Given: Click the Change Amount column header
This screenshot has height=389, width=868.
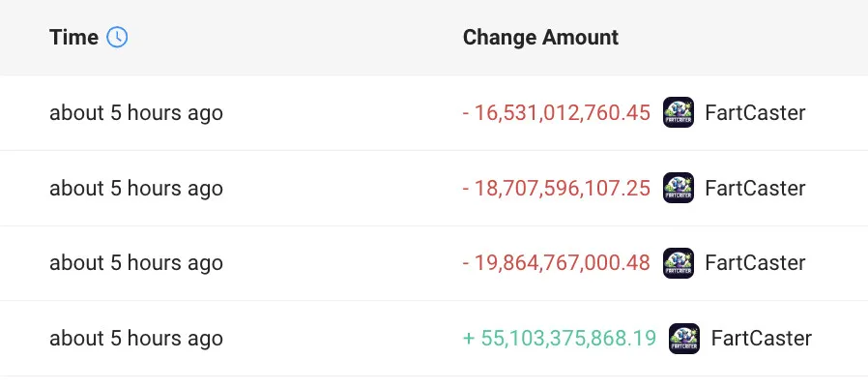Looking at the screenshot, I should pos(540,38).
